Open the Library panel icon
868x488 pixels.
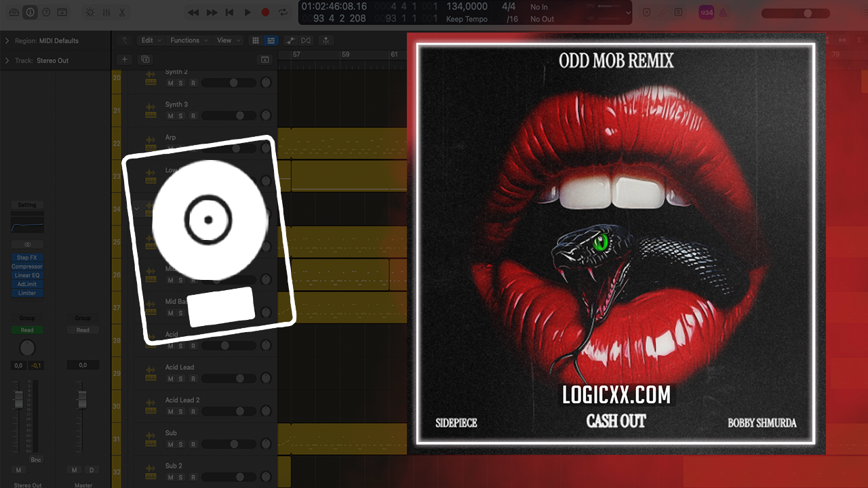pos(14,12)
